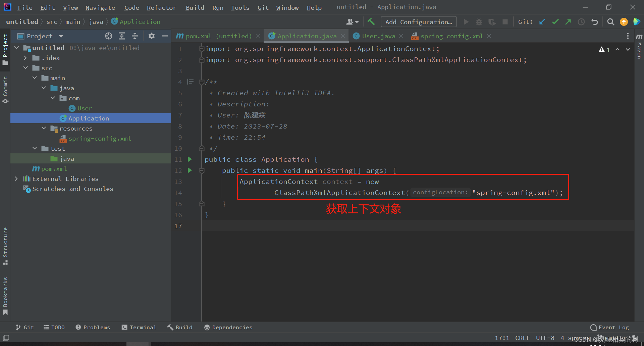Click Expand All icon in Project panel

tap(122, 36)
